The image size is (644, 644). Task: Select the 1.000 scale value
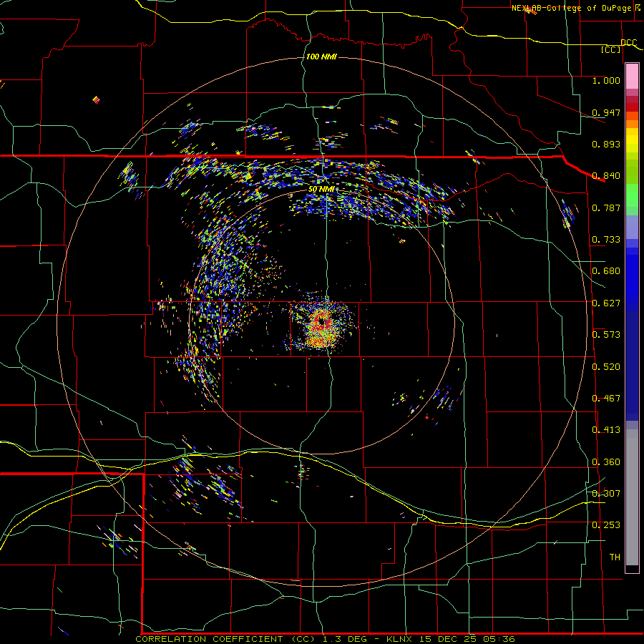tap(606, 80)
